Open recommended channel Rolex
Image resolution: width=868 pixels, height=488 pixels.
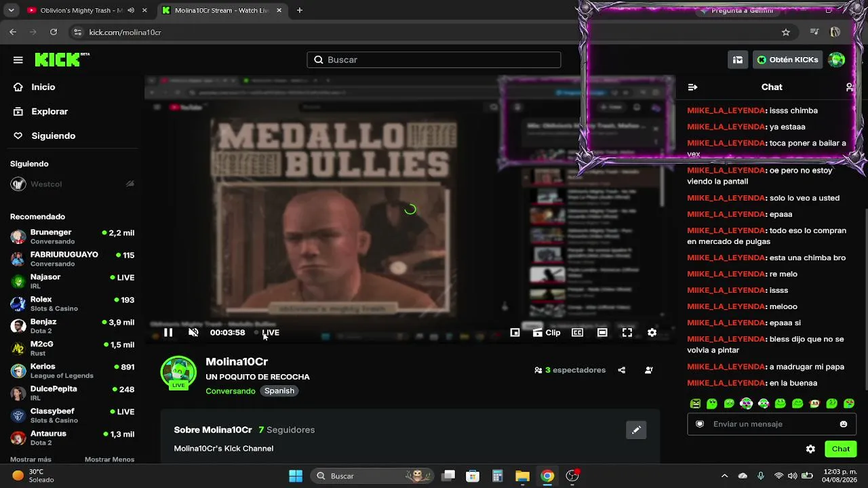click(x=72, y=304)
